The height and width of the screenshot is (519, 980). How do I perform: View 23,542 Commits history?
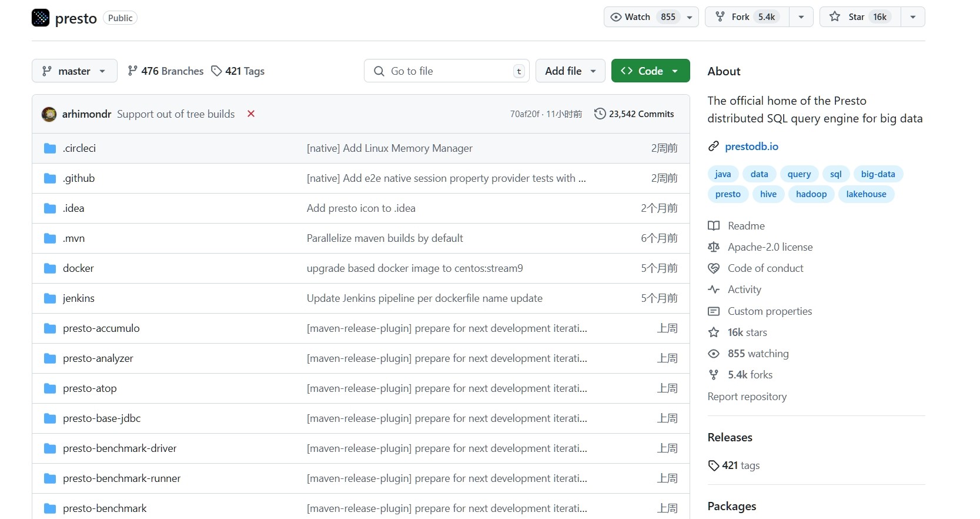click(634, 114)
